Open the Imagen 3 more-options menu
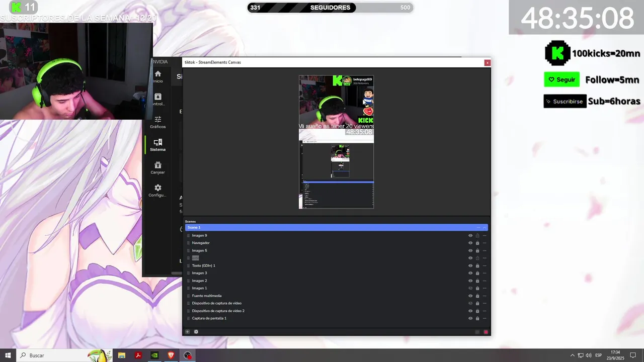Image resolution: width=644 pixels, height=362 pixels. (x=485, y=273)
